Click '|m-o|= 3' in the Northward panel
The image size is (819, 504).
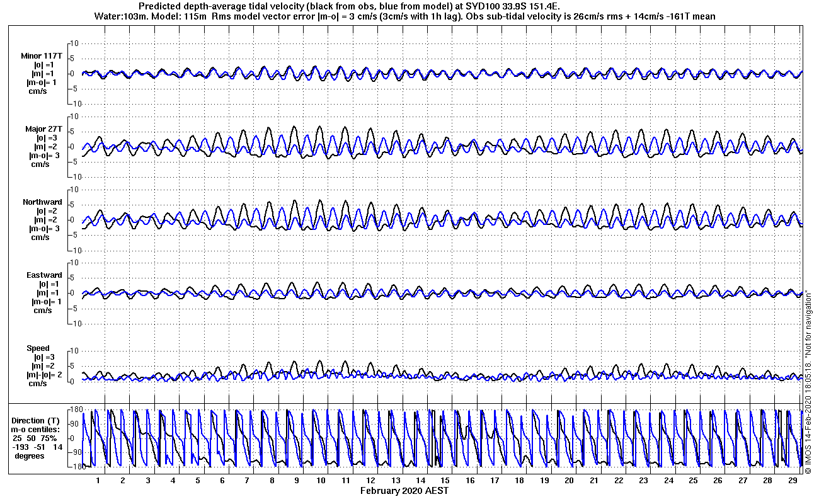(44, 229)
